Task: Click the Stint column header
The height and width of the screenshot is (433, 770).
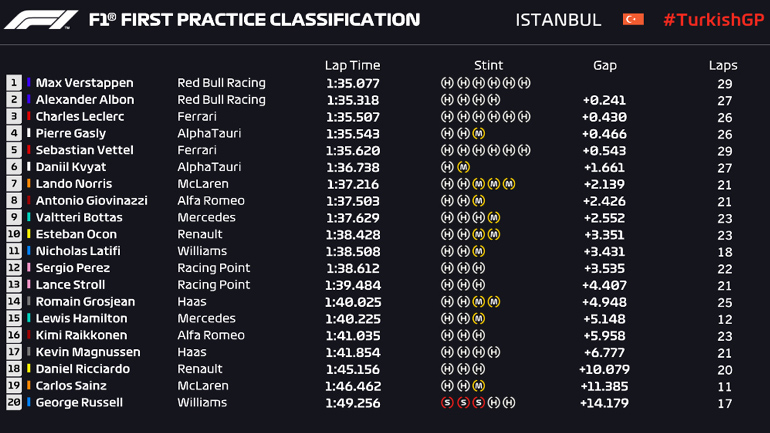Action: pyautogui.click(x=488, y=66)
